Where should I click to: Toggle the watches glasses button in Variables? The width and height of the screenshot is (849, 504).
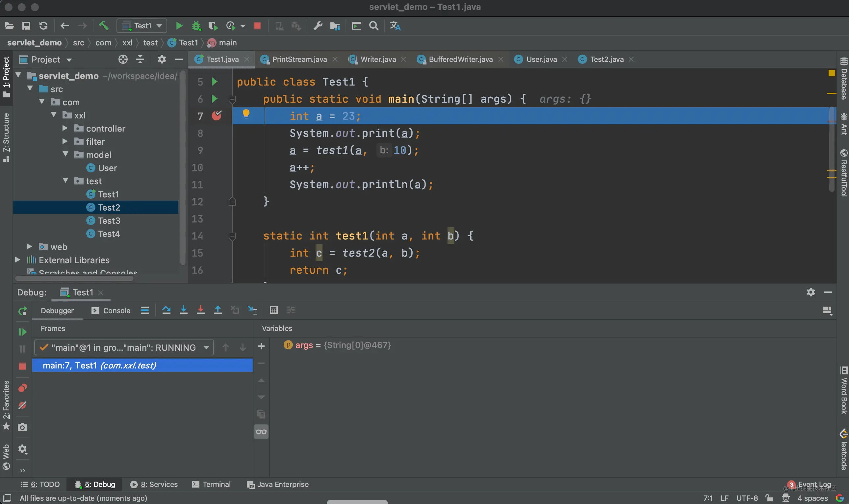click(261, 432)
